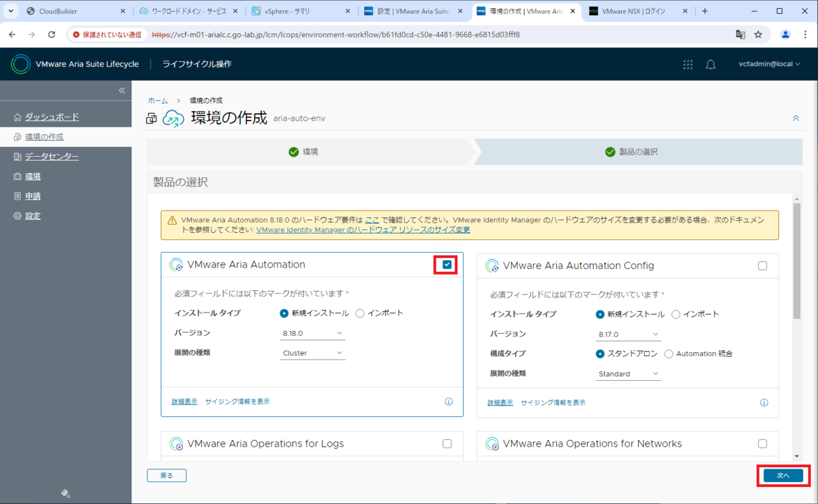Open a new browser tab
Image resolution: width=818 pixels, height=504 pixels.
click(x=705, y=11)
